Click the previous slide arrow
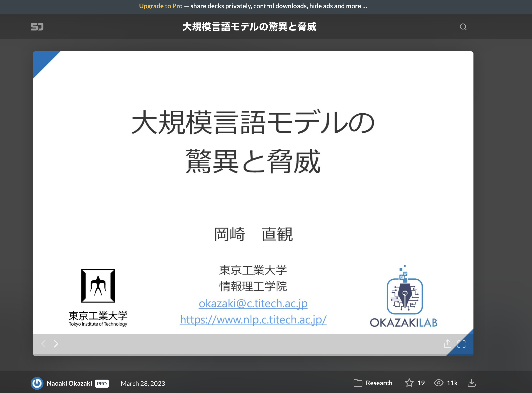The image size is (532, 393). (x=43, y=344)
